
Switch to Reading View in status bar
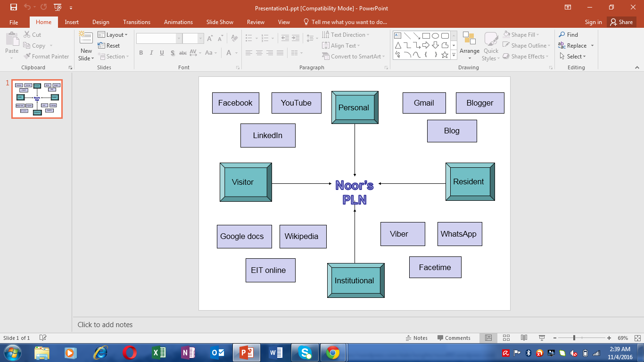pyautogui.click(x=524, y=338)
